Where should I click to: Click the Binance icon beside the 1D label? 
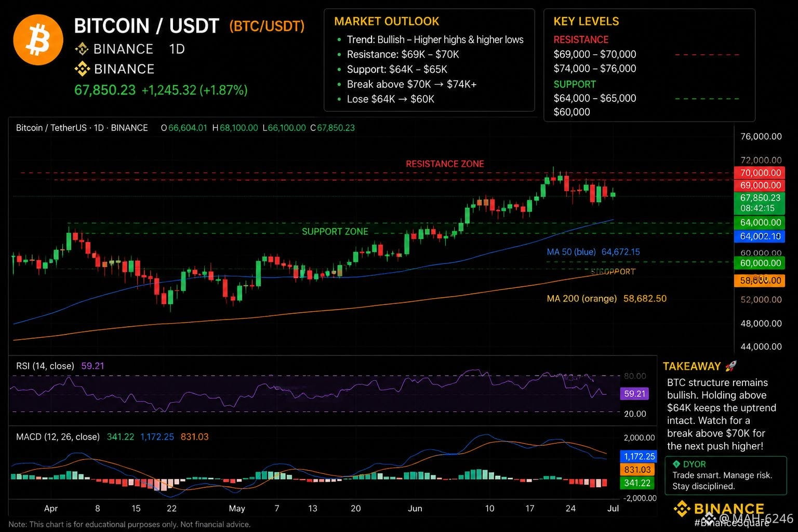(x=82, y=49)
